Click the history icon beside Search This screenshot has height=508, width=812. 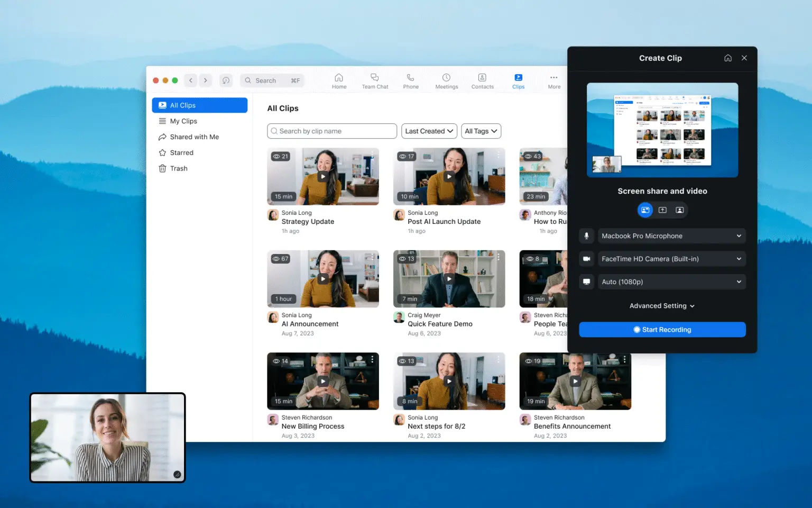pyautogui.click(x=226, y=80)
